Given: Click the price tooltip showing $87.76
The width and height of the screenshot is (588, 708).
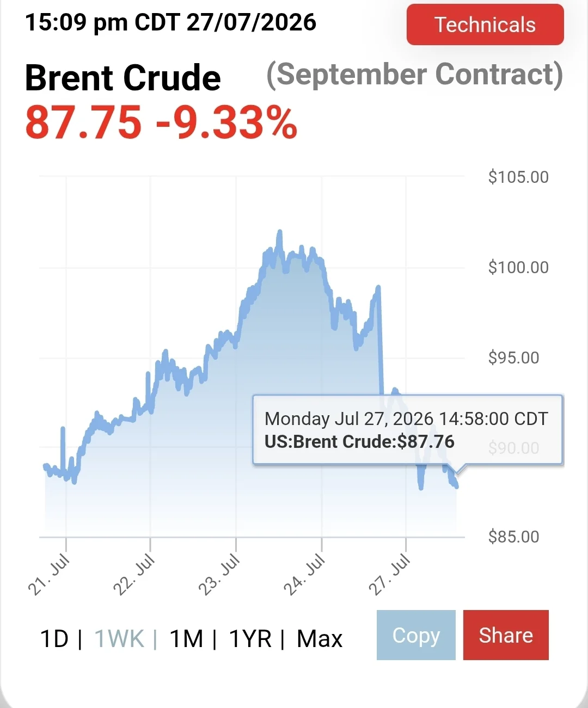Looking at the screenshot, I should pyautogui.click(x=407, y=430).
